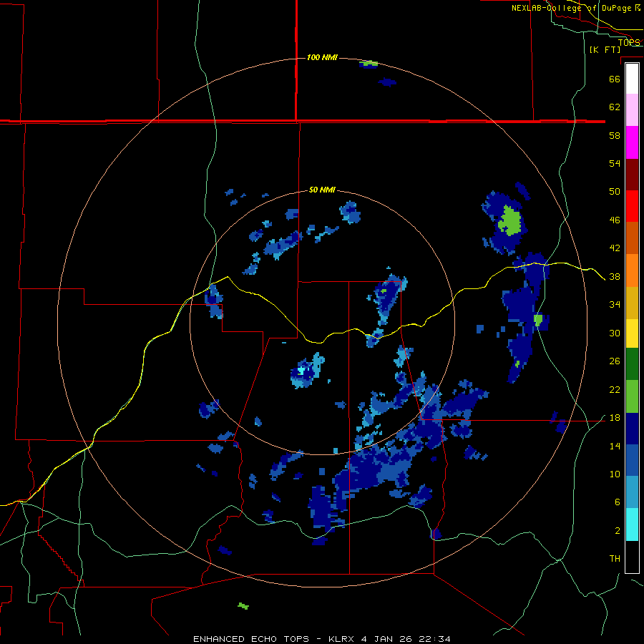Click the TH label on legend scale
This screenshot has width=644, height=644.
(615, 559)
